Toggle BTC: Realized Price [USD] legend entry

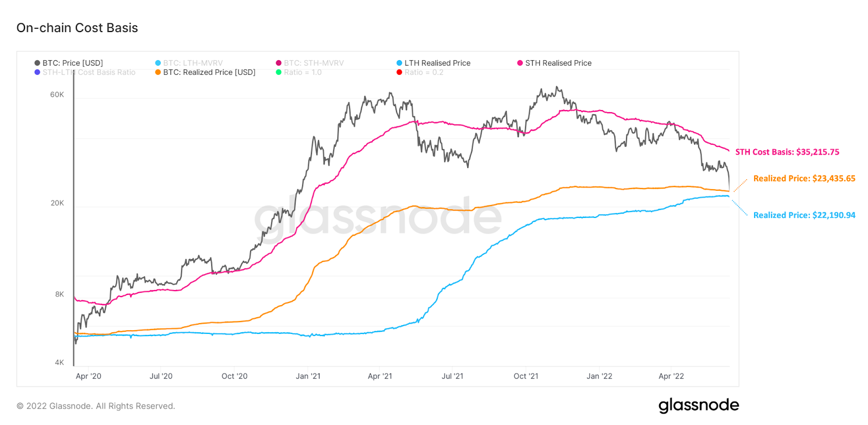click(x=209, y=72)
